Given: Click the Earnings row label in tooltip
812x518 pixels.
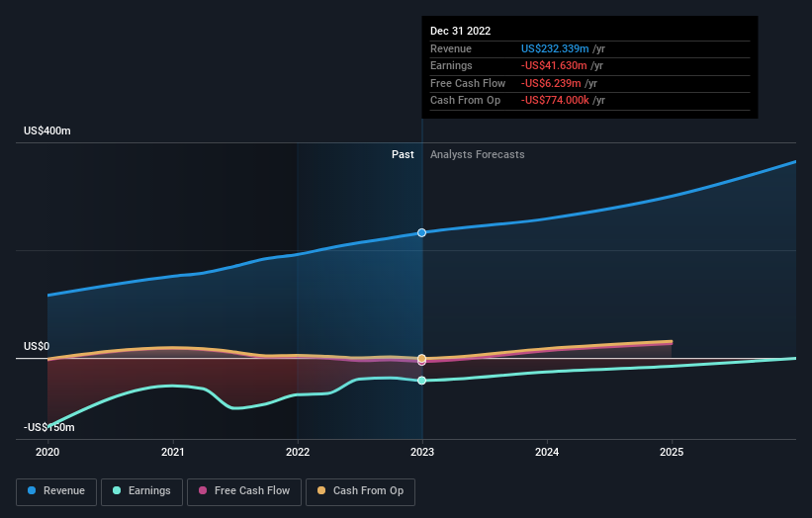Looking at the screenshot, I should pyautogui.click(x=452, y=65).
